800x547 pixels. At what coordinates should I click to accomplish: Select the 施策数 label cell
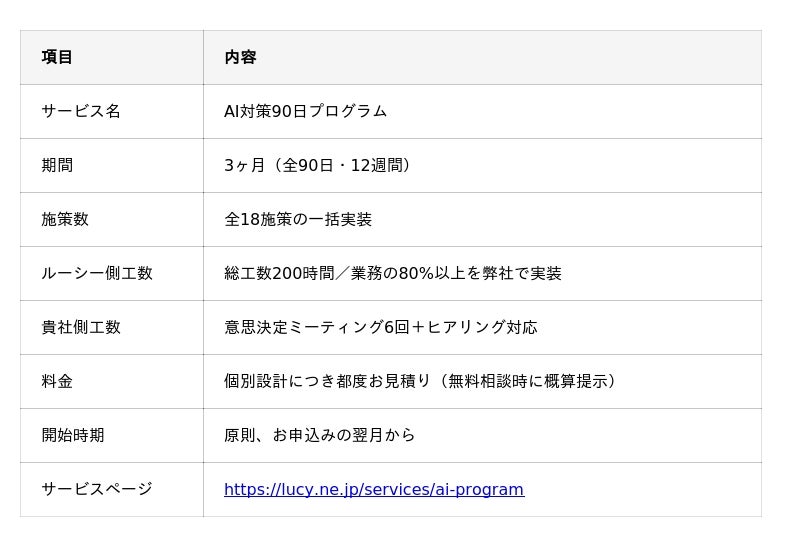pyautogui.click(x=65, y=219)
